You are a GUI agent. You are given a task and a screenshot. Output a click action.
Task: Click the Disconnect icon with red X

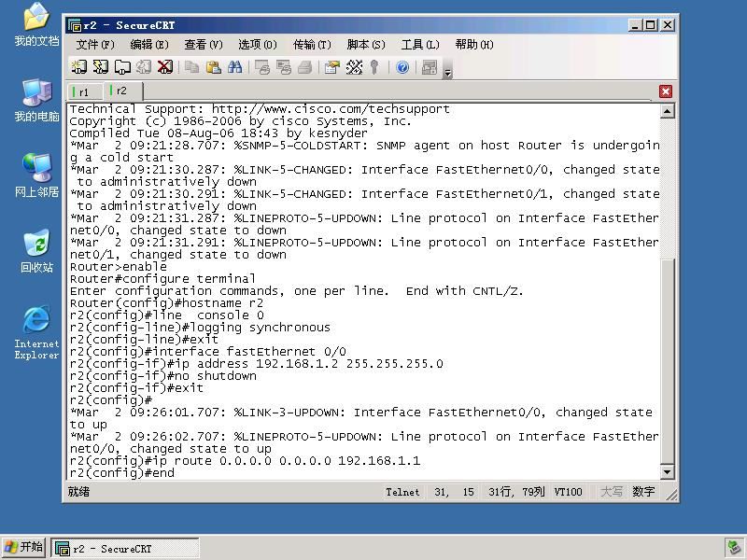pos(165,67)
